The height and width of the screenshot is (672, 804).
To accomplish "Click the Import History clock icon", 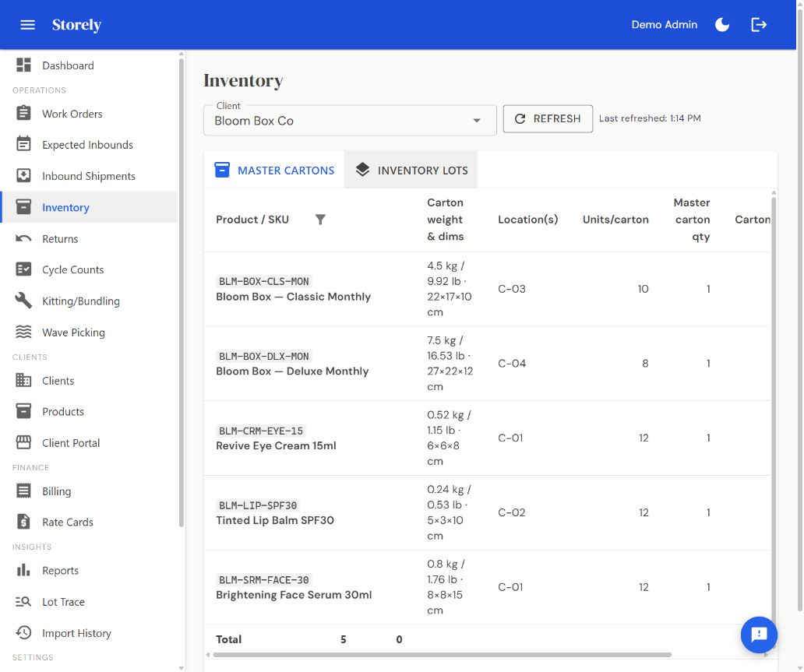I will pyautogui.click(x=23, y=632).
